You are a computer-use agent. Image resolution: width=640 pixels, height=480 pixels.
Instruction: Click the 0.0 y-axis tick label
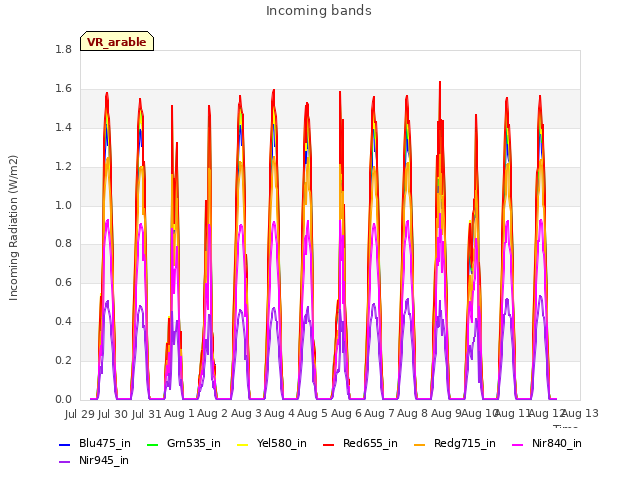63,399
